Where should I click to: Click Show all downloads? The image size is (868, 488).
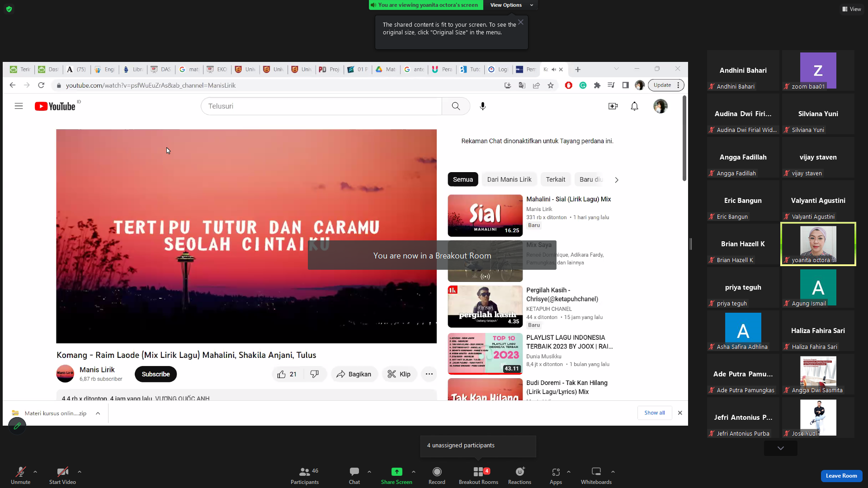coord(655,413)
